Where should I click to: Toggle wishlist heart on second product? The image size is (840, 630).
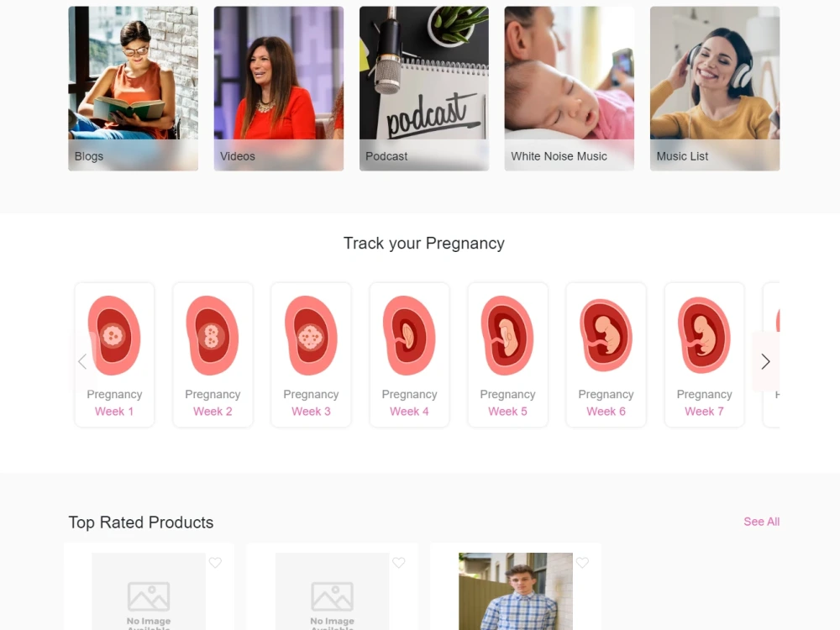398,563
